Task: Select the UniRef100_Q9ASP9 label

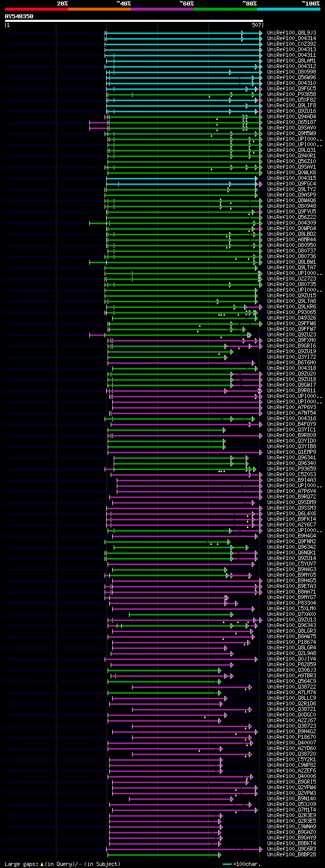Action: [291, 195]
